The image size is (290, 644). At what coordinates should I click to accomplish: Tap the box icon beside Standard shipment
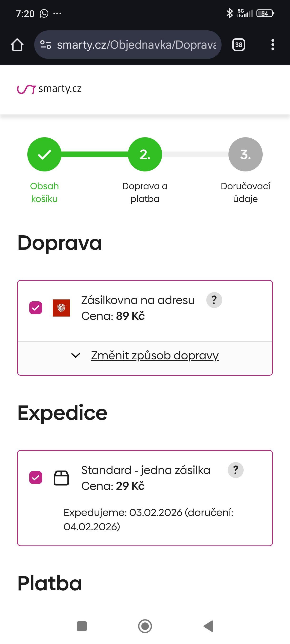pos(61,478)
